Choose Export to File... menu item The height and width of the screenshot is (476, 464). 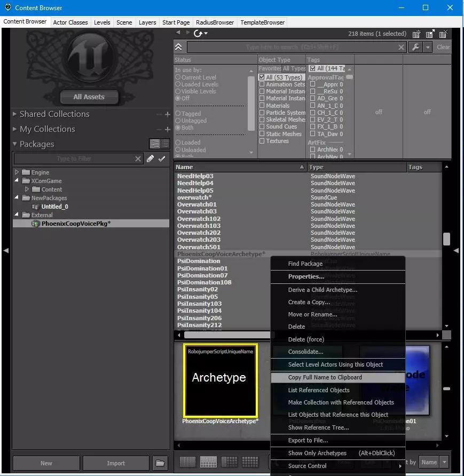tap(337, 440)
